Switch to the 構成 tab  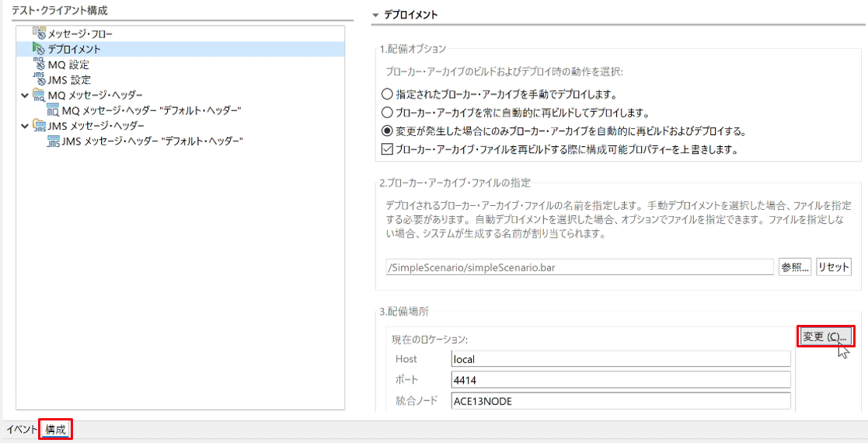click(55, 430)
